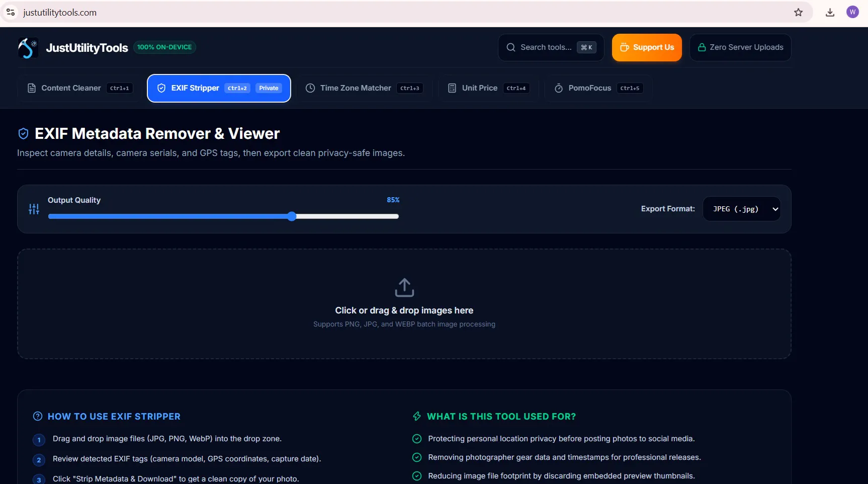
Task: Open the PomoFocus tab
Action: (598, 88)
